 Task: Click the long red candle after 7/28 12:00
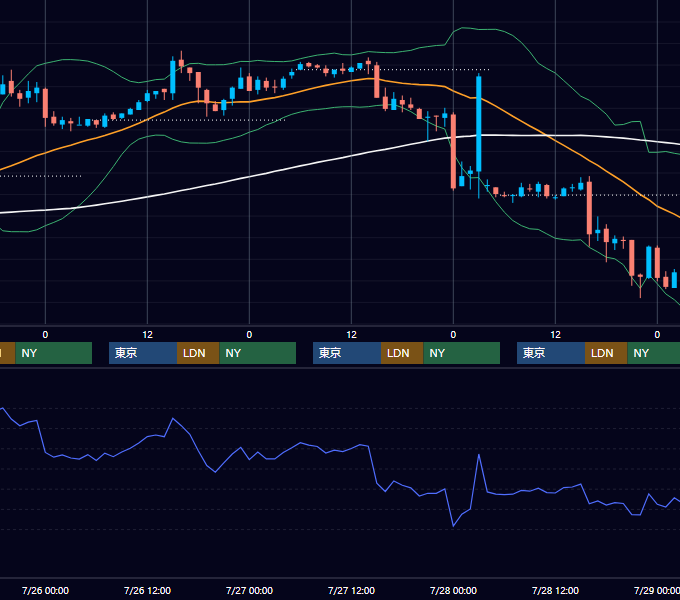coord(589,208)
